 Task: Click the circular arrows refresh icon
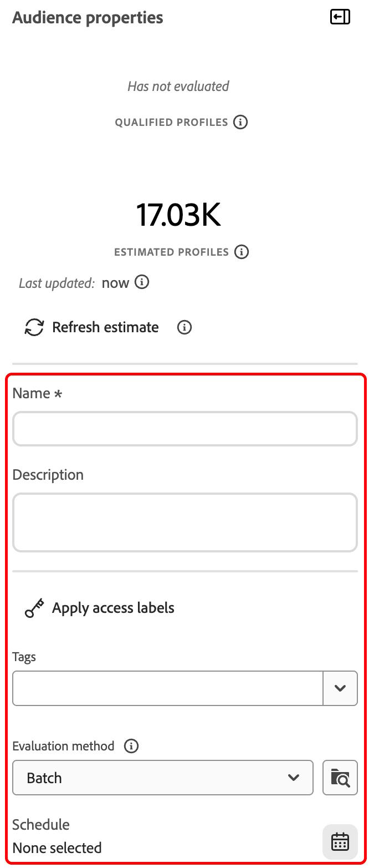[x=34, y=327]
